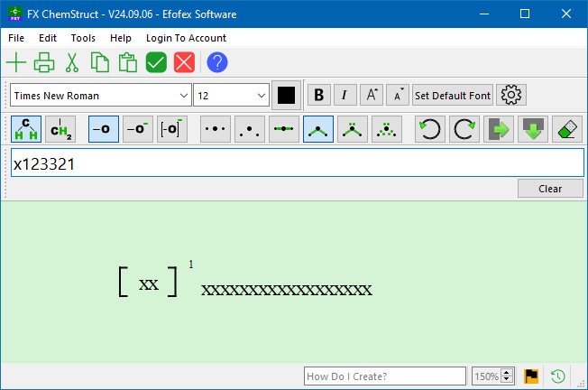Open the font size 12 dropdown
This screenshot has width=588, height=390.
[x=262, y=95]
